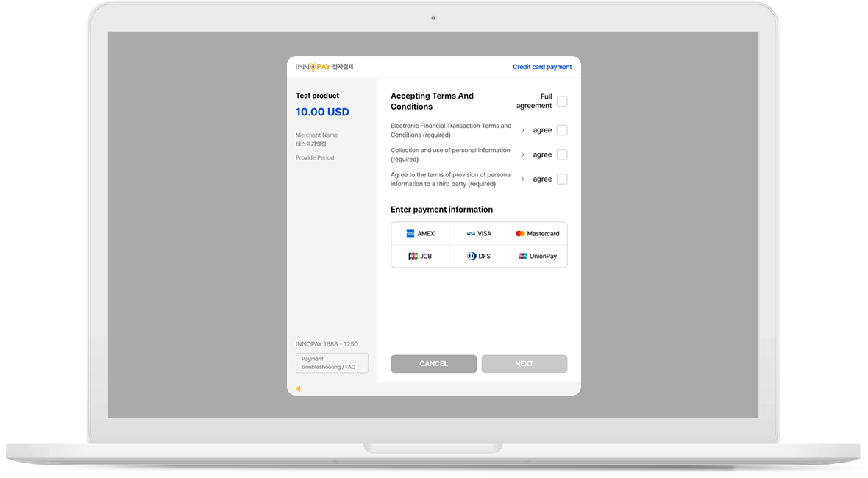Open Payment troubleshooting / FAQ

[x=332, y=363]
